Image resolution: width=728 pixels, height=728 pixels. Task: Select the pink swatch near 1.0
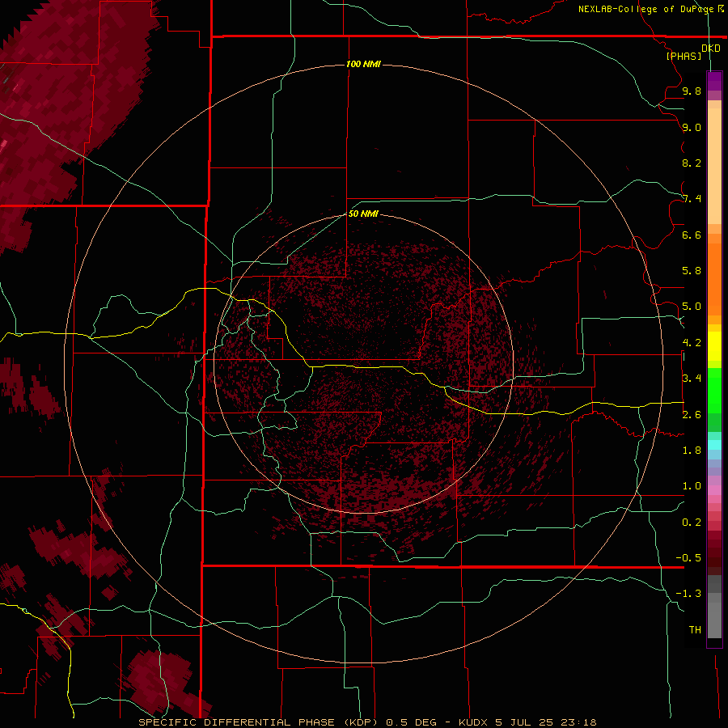(714, 490)
